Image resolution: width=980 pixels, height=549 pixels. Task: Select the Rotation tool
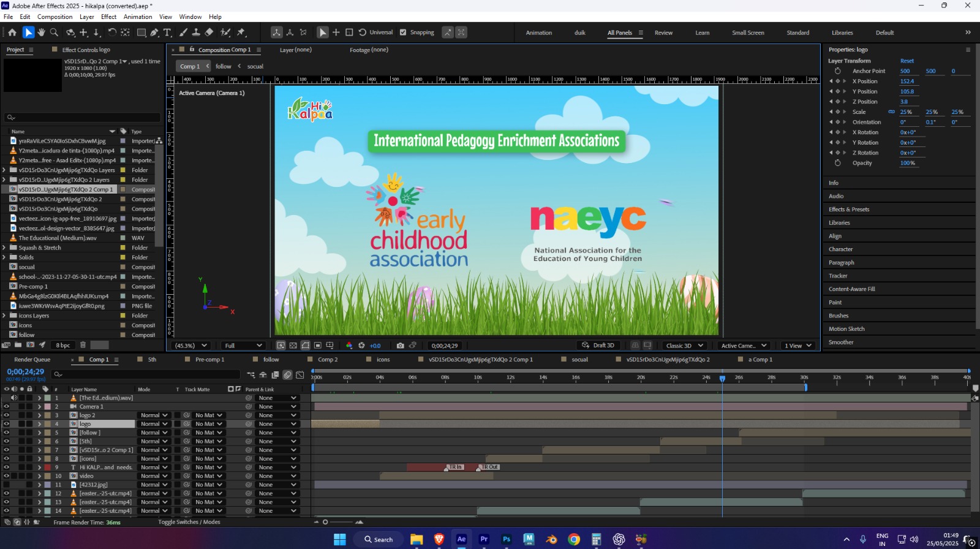pyautogui.click(x=112, y=32)
